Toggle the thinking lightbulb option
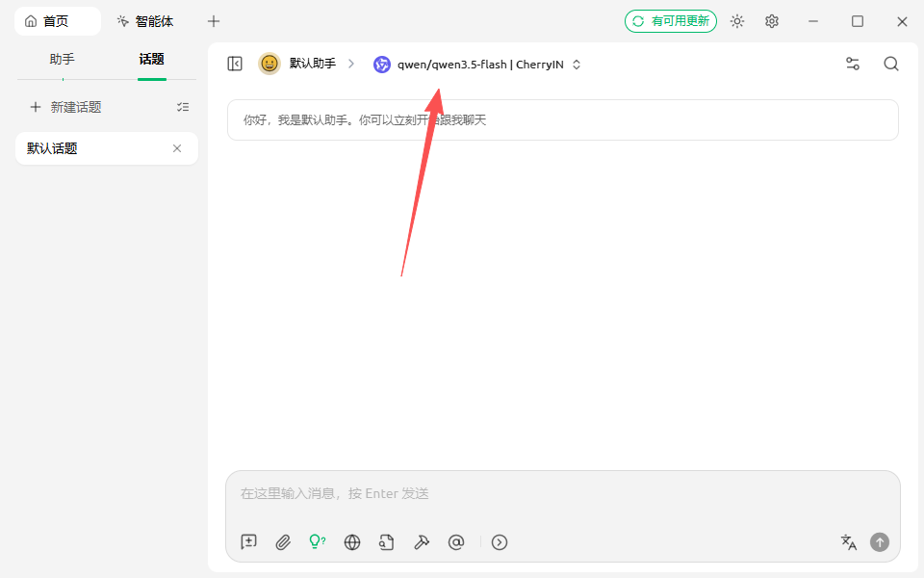This screenshot has height=578, width=924. pyautogui.click(x=318, y=542)
